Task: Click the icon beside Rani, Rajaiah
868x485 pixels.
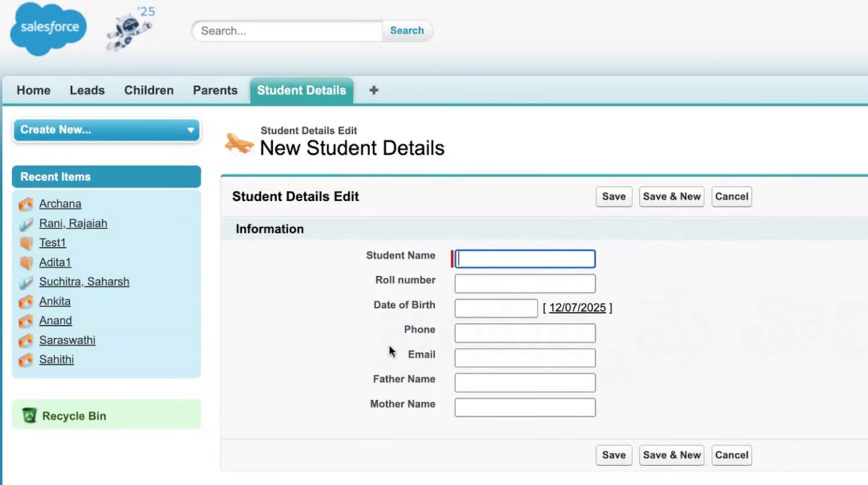Action: coord(26,224)
